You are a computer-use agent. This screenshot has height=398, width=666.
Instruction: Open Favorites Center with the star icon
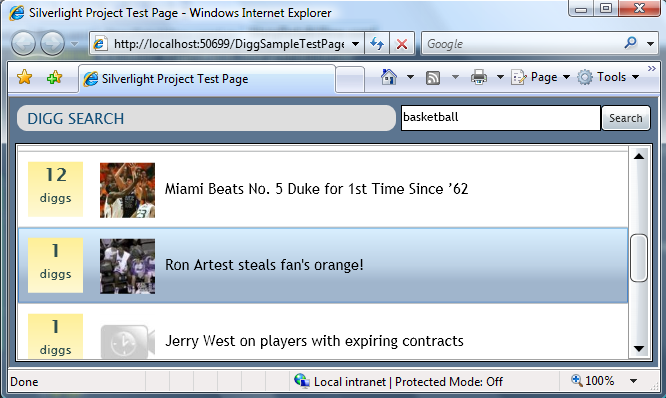25,77
